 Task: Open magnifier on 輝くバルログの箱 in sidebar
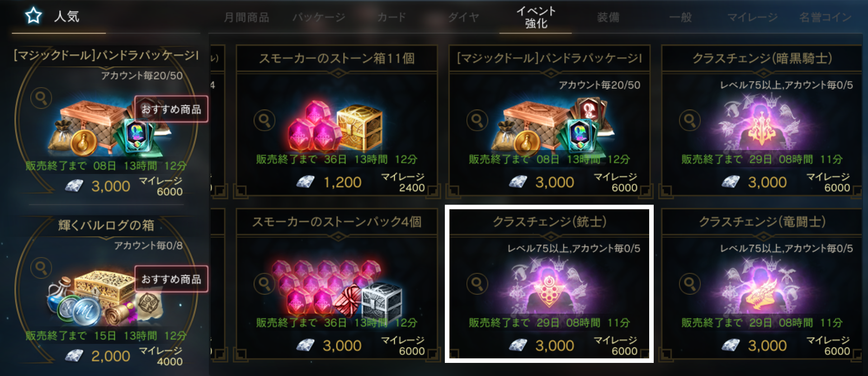pyautogui.click(x=41, y=268)
